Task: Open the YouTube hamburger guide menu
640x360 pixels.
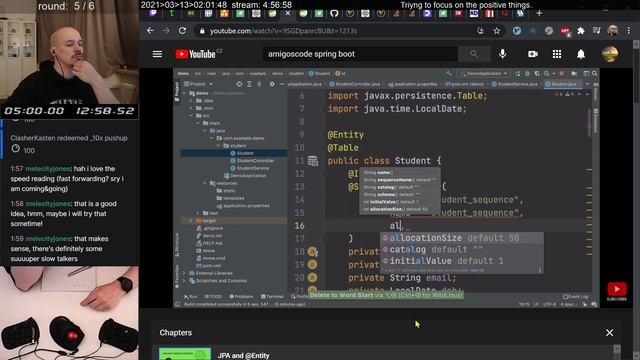Action: click(x=157, y=54)
